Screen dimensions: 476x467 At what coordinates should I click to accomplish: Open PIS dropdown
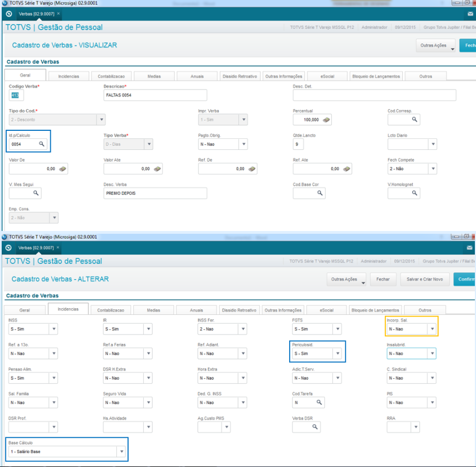point(432,403)
